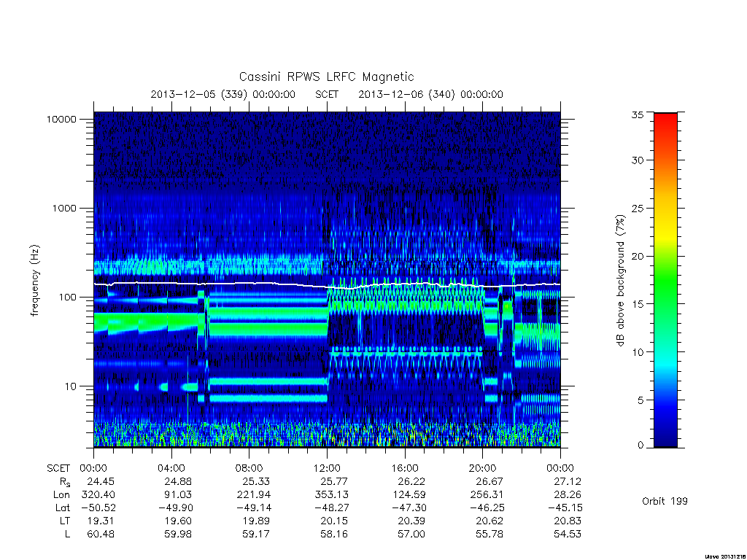Click the 04:00 SCET time axis label
Image resolution: width=747 pixels, height=560 pixels.
pos(171,468)
